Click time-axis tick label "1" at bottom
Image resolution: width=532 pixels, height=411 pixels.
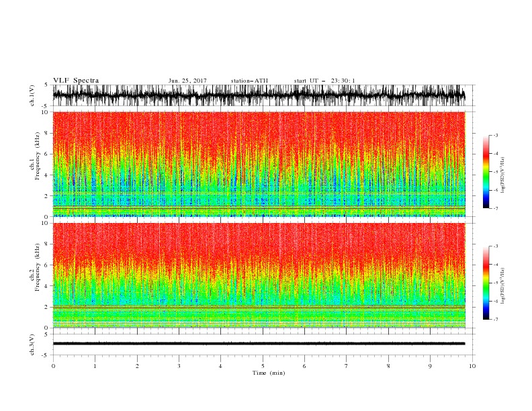pyautogui.click(x=95, y=366)
